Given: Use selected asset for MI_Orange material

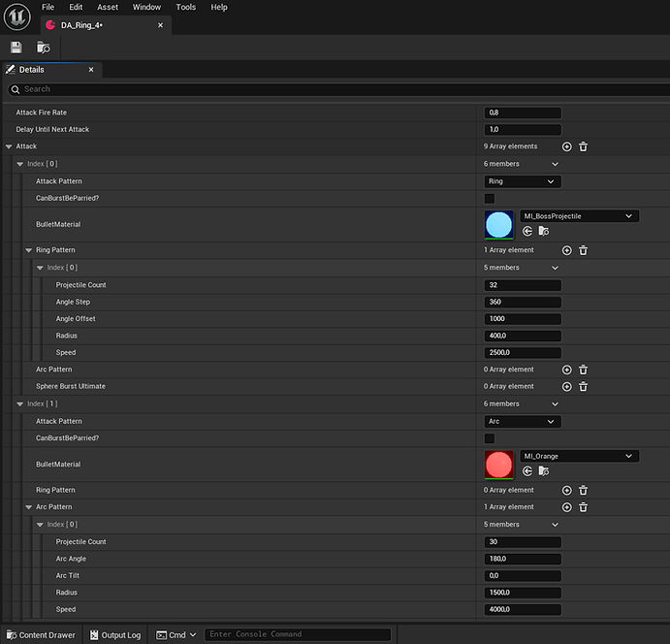Looking at the screenshot, I should pyautogui.click(x=527, y=471).
